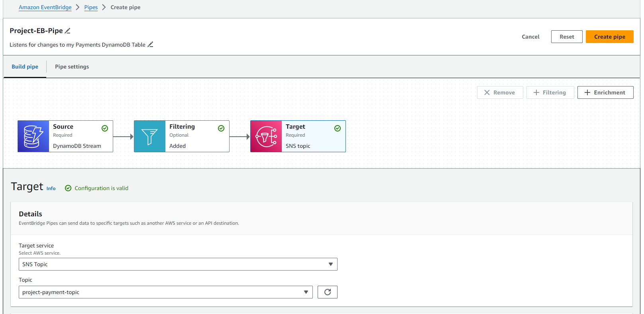Click the Source valid checkmark icon
Screen dimensions: 644x314
tap(105, 128)
